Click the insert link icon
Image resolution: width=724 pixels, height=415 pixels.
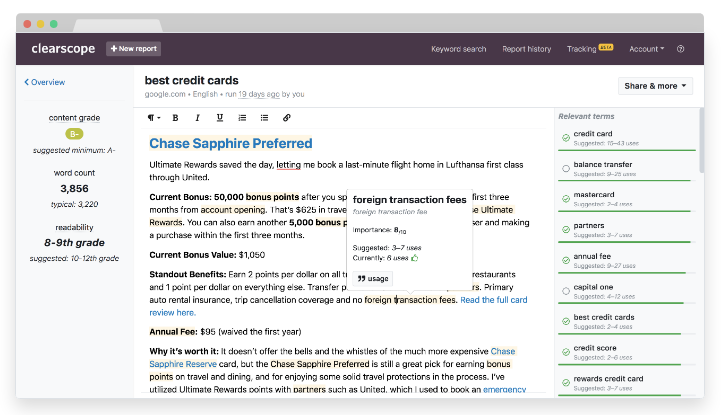point(287,118)
